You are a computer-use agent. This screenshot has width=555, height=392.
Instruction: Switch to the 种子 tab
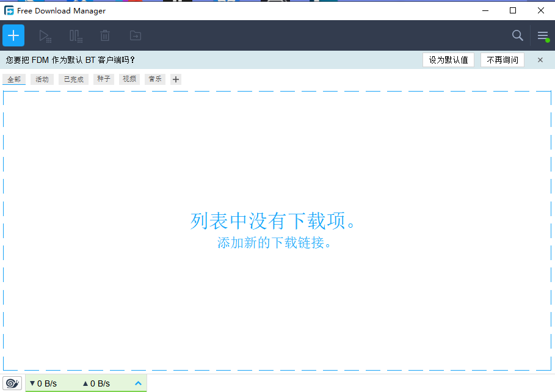(103, 79)
